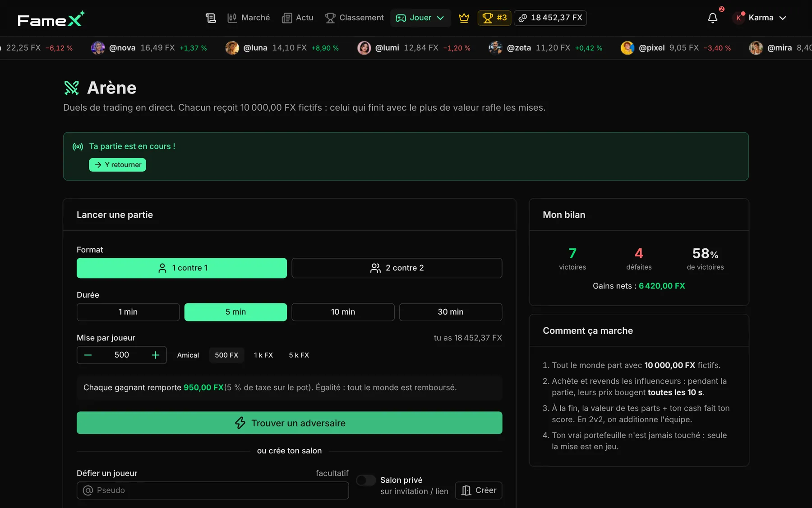The height and width of the screenshot is (508, 812).
Task: Click the Karma user avatar
Action: pyautogui.click(x=738, y=18)
